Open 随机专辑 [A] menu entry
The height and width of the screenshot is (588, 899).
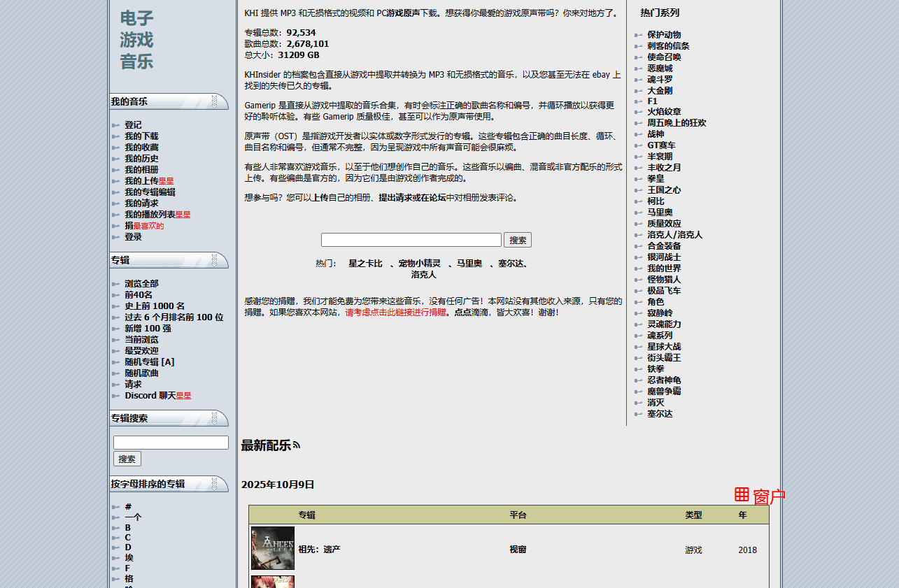pos(150,362)
